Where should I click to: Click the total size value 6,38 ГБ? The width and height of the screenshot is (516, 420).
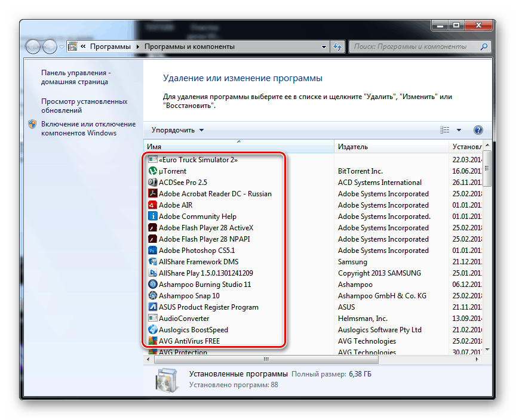(360, 374)
